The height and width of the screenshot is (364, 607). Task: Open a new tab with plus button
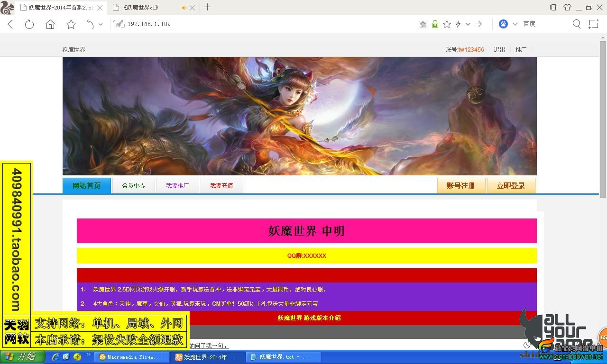[207, 7]
